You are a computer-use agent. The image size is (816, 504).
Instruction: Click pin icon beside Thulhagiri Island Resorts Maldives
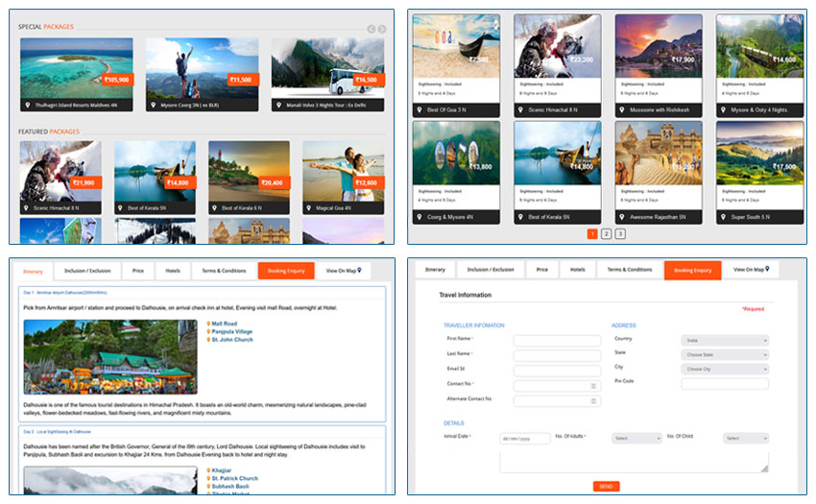pyautogui.click(x=28, y=106)
